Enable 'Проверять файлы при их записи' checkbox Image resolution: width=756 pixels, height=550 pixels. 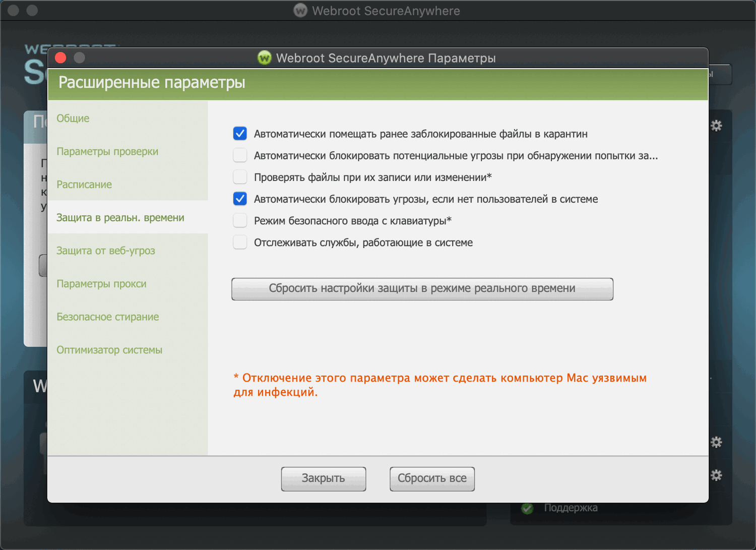(240, 177)
